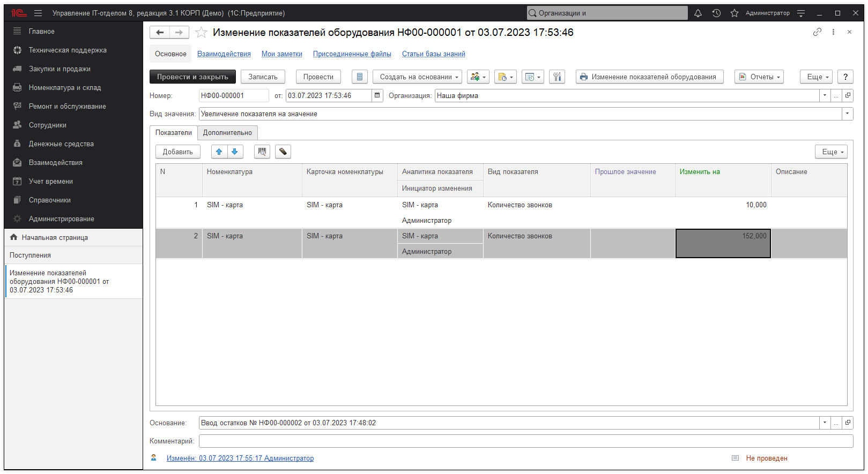This screenshot has width=868, height=474.
Task: Click the barcode search icon
Action: coord(262,152)
